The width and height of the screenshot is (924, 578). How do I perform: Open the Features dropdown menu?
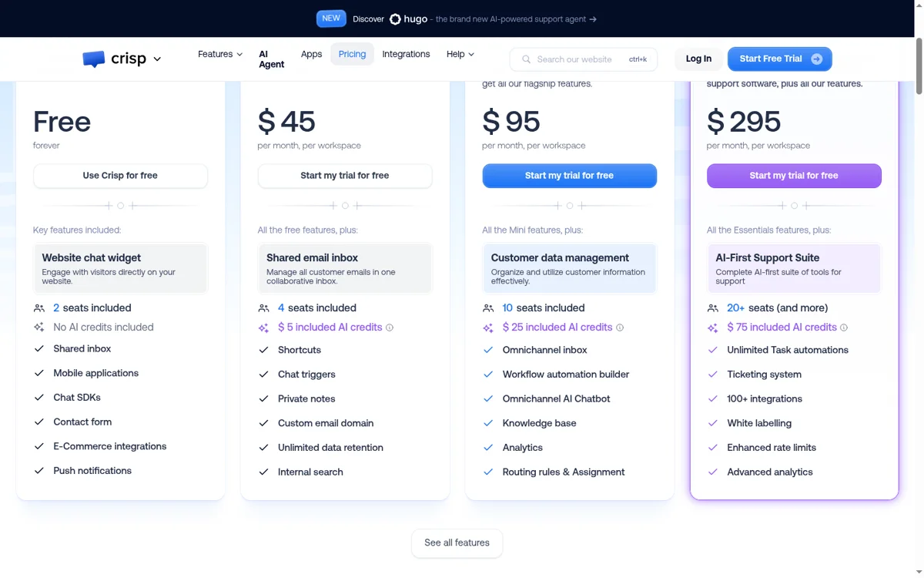220,54
